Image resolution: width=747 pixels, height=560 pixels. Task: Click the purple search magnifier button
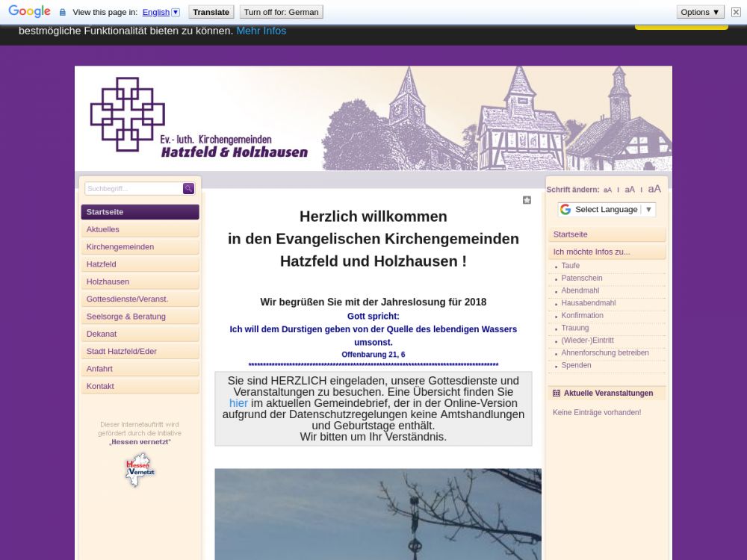[x=188, y=189]
